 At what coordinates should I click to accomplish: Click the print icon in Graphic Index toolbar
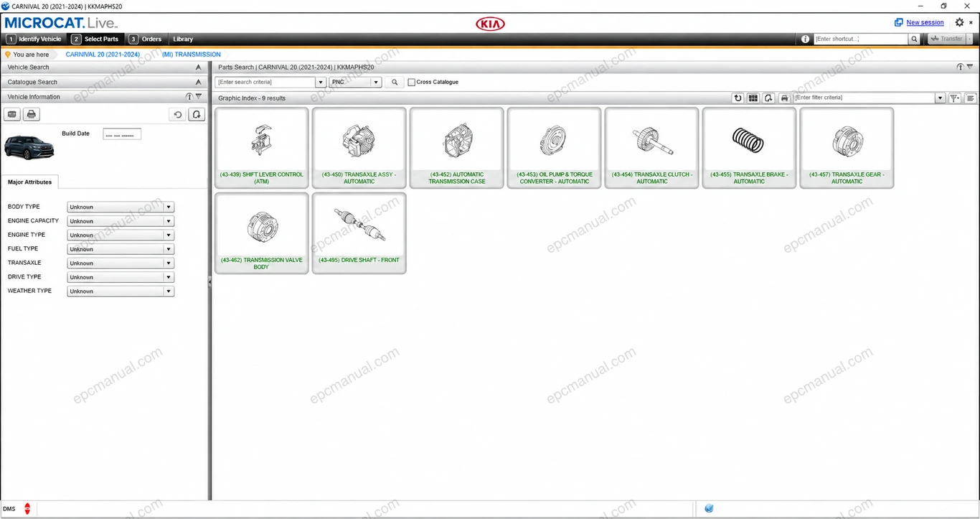click(x=784, y=98)
